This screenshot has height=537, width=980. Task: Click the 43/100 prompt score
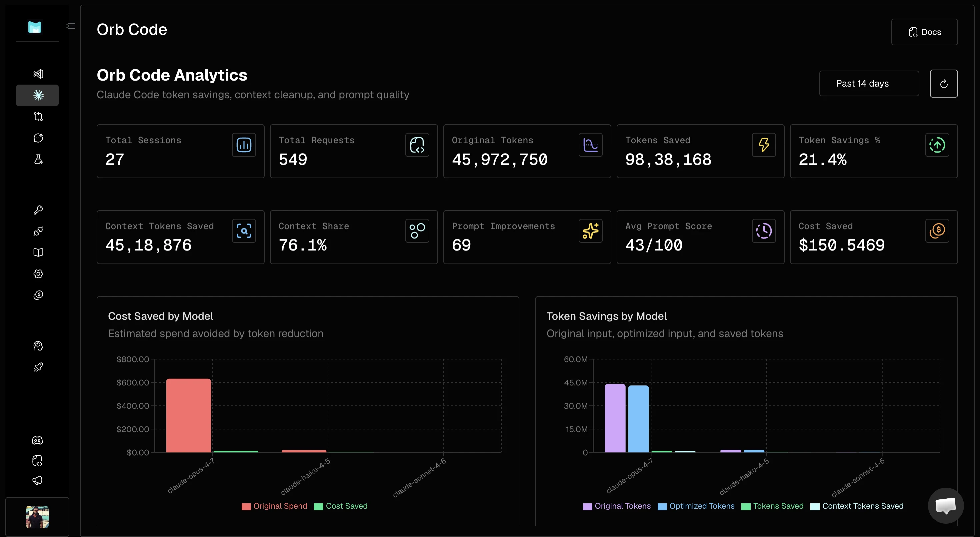tap(654, 245)
